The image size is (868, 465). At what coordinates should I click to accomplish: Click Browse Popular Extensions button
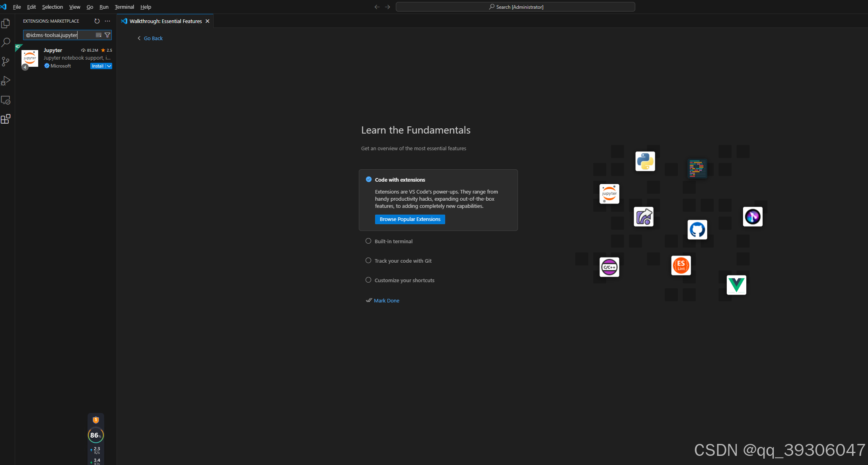tap(410, 219)
